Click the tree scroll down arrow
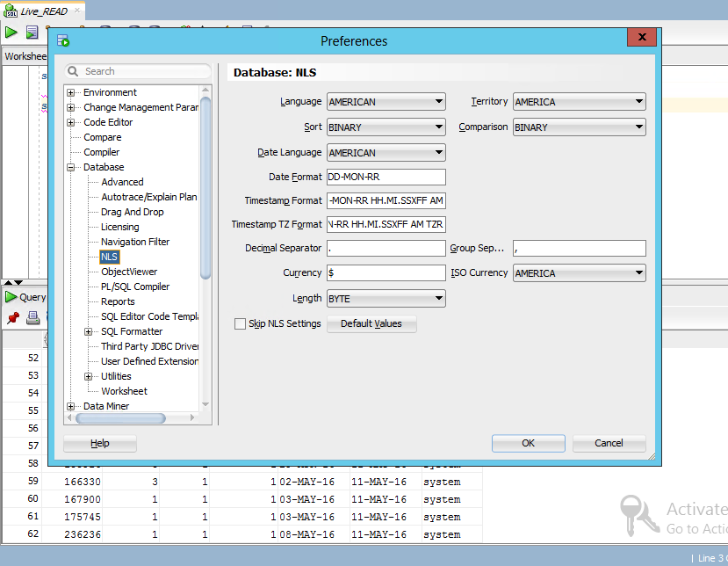The width and height of the screenshot is (728, 566). click(205, 405)
